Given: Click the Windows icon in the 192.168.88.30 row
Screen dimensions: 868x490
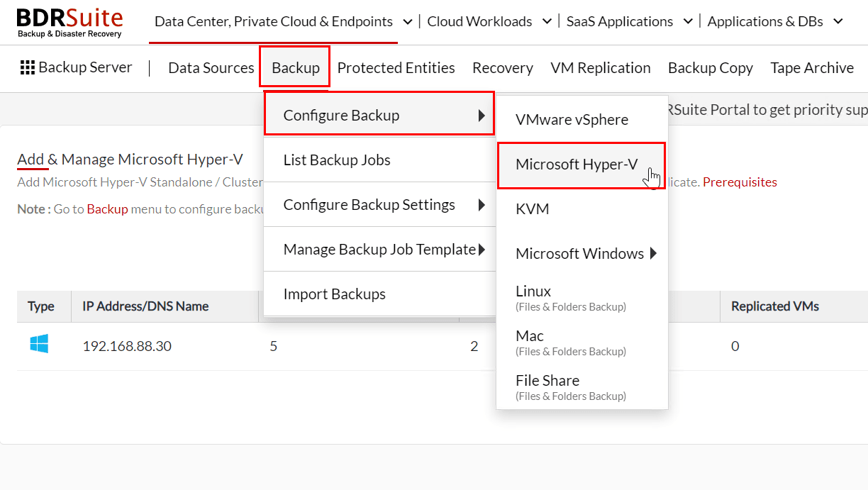Looking at the screenshot, I should (x=39, y=345).
